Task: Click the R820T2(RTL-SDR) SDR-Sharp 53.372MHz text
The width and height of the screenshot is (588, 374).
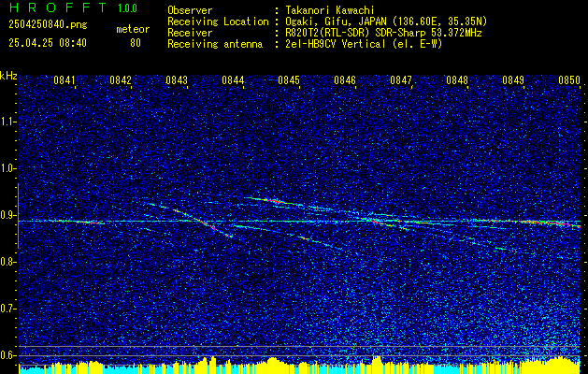Action: 383,33
